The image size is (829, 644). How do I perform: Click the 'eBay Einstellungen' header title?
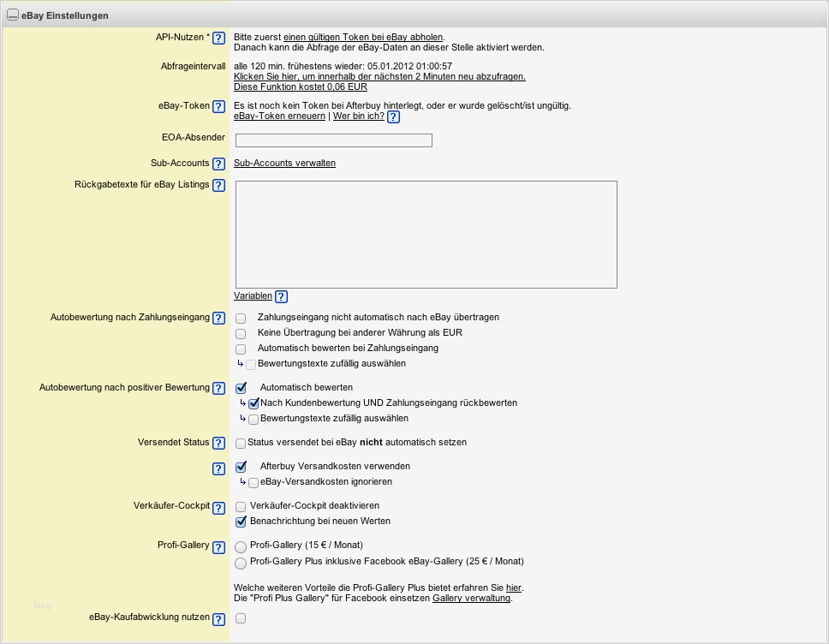[x=65, y=15]
